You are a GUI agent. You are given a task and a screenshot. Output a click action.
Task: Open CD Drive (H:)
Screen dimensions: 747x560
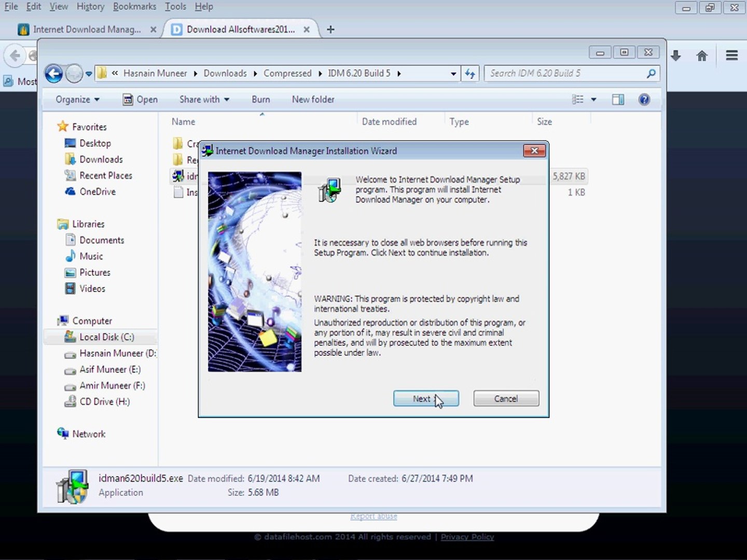pos(105,401)
